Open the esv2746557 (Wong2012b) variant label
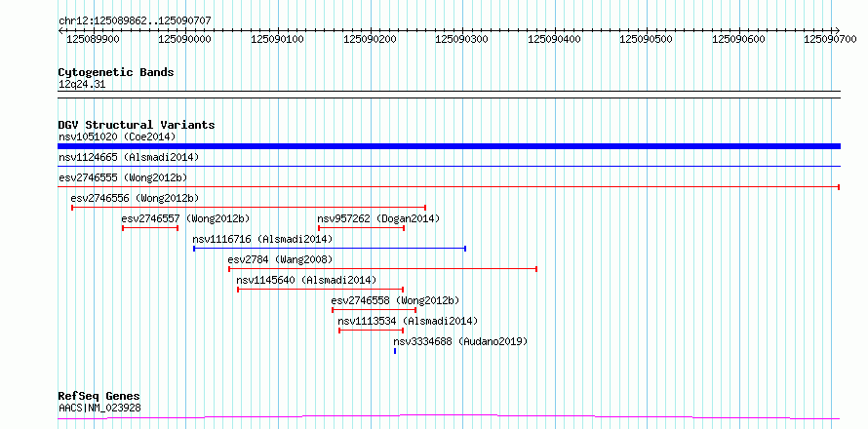The image size is (868, 429). pyautogui.click(x=185, y=218)
